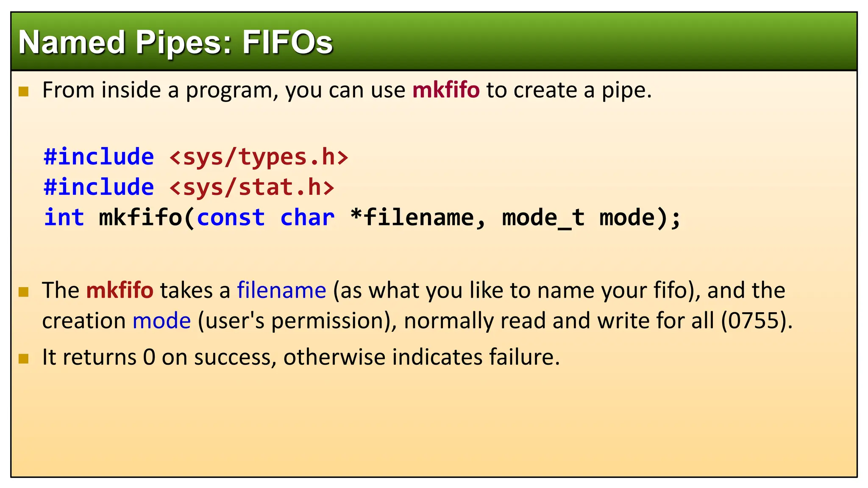
Task: Click '<sys/stat.h>' header text
Action: click(x=252, y=188)
